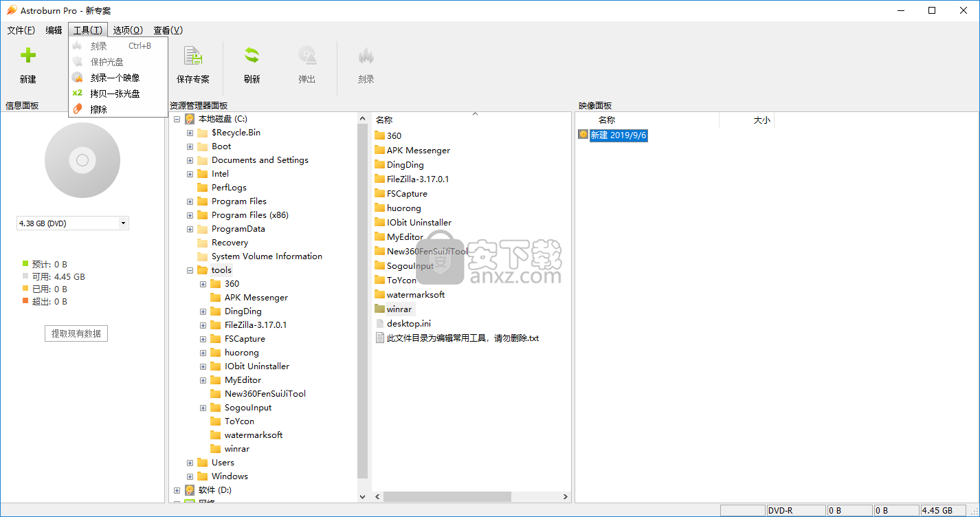This screenshot has height=517, width=980.
Task: Click the x2 copy disc menu icon
Action: [x=78, y=93]
